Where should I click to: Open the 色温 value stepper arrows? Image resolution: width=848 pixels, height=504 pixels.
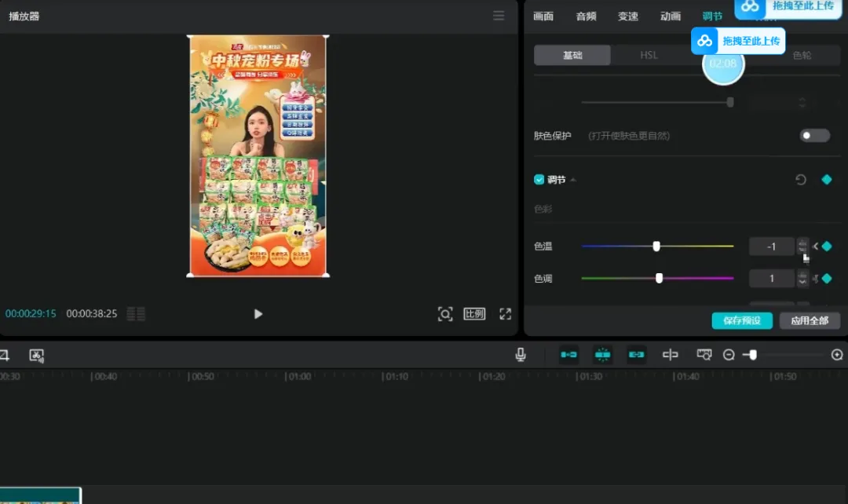click(802, 246)
